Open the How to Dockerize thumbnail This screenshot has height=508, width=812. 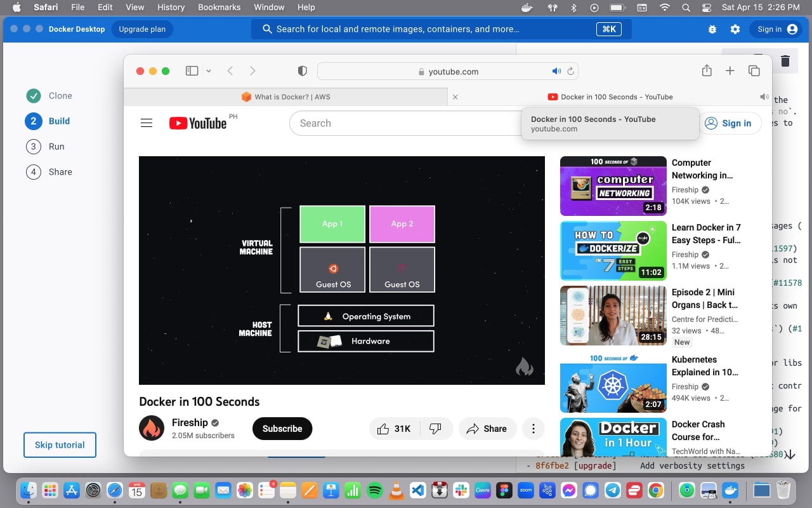point(613,251)
